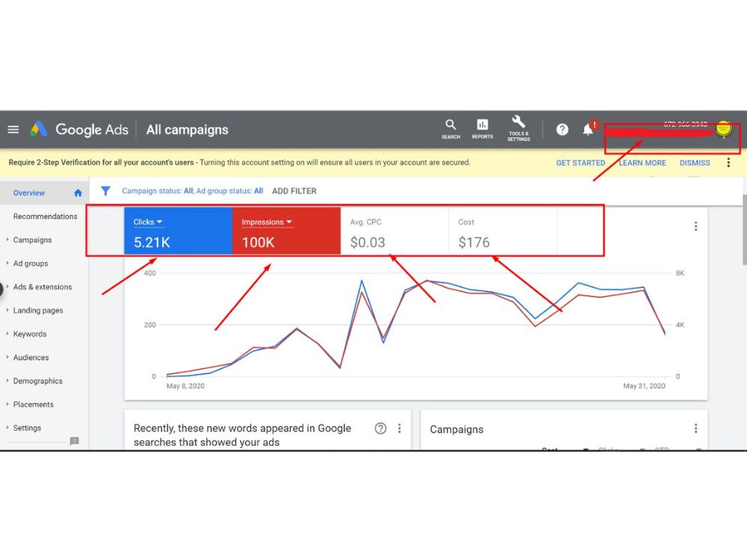Open Keywords in the sidebar
The image size is (747, 560).
[30, 334]
